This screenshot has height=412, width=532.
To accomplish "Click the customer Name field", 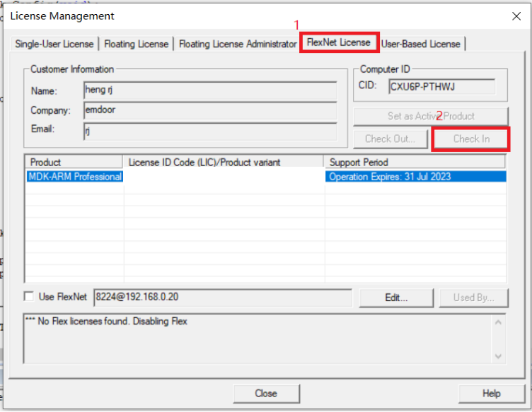I will [209, 90].
